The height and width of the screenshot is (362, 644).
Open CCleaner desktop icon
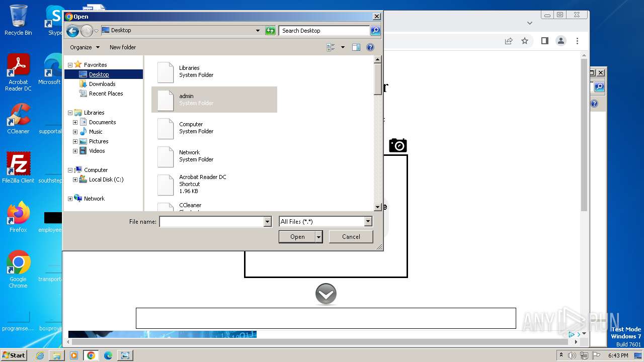coord(18,119)
